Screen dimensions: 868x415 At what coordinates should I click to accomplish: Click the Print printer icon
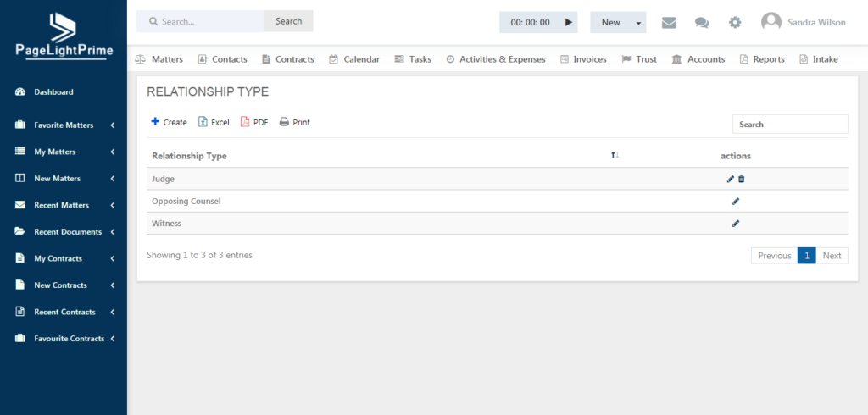pyautogui.click(x=284, y=122)
